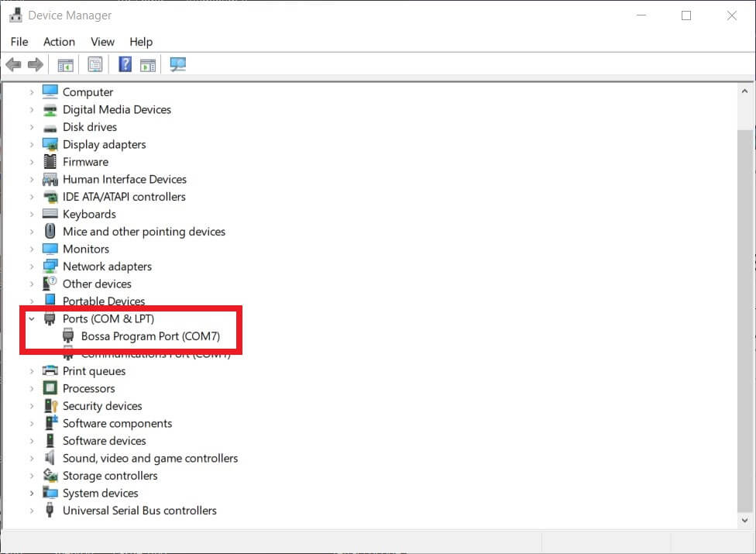The width and height of the screenshot is (756, 554).
Task: Expand the Disk drives node
Action: (x=32, y=127)
